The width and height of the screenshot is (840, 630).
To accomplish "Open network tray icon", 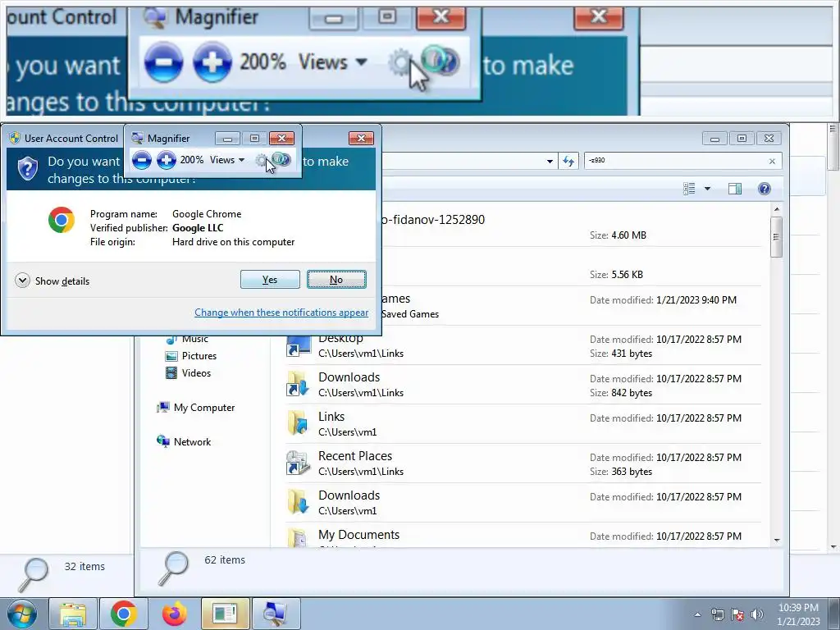I will click(717, 615).
